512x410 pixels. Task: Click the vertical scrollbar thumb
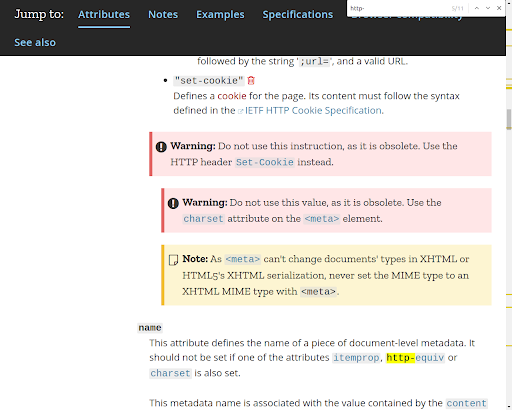tap(509, 119)
